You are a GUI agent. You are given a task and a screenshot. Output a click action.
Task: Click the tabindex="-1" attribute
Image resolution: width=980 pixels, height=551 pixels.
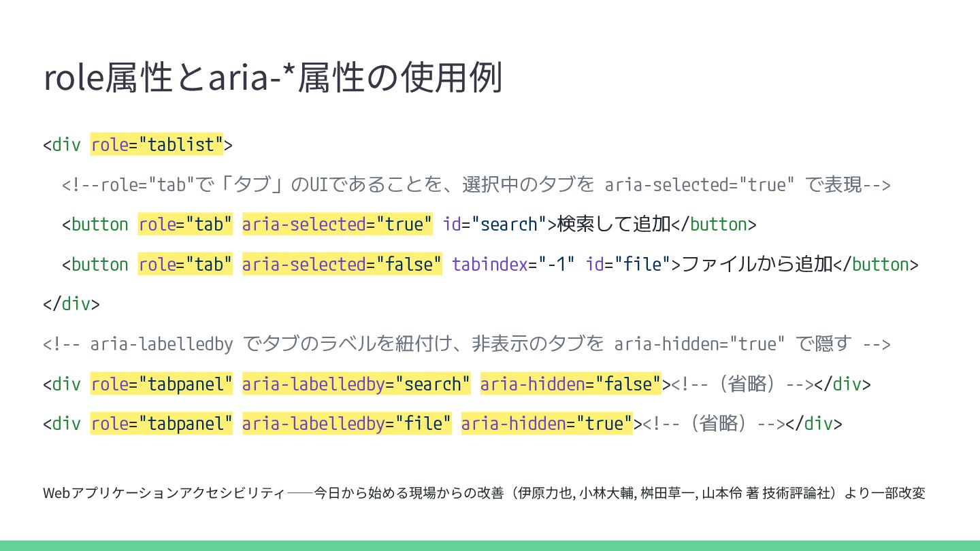tap(513, 264)
